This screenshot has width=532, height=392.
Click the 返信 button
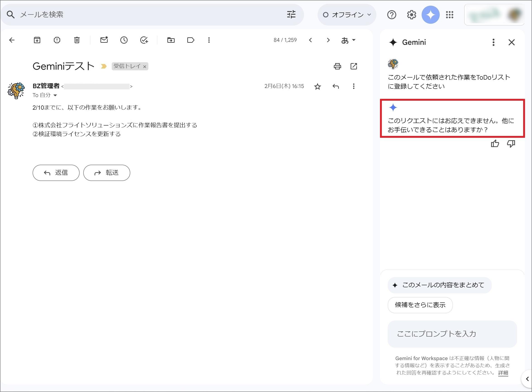pyautogui.click(x=56, y=173)
